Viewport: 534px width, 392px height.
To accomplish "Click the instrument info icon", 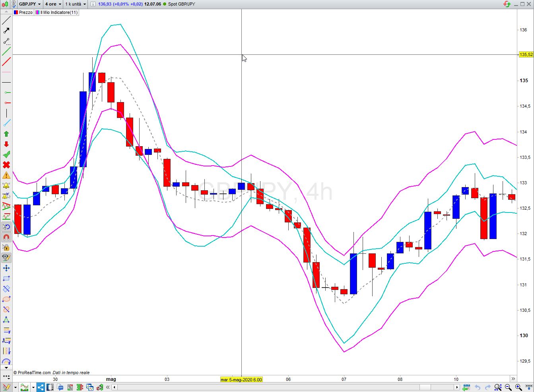I will [x=93, y=4].
